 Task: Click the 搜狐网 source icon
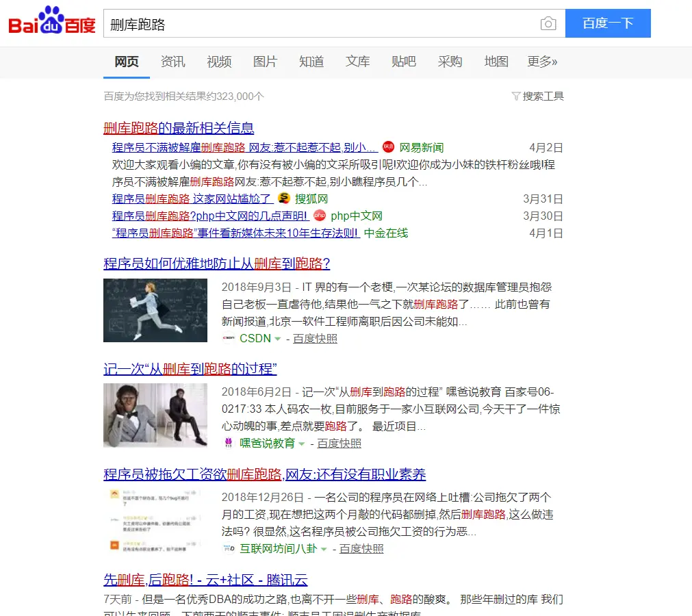pyautogui.click(x=284, y=198)
